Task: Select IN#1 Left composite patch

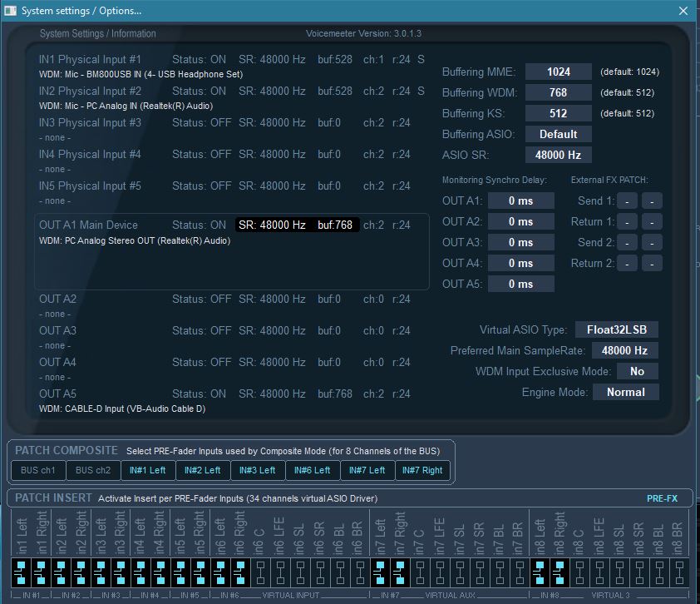Action: pyautogui.click(x=148, y=470)
